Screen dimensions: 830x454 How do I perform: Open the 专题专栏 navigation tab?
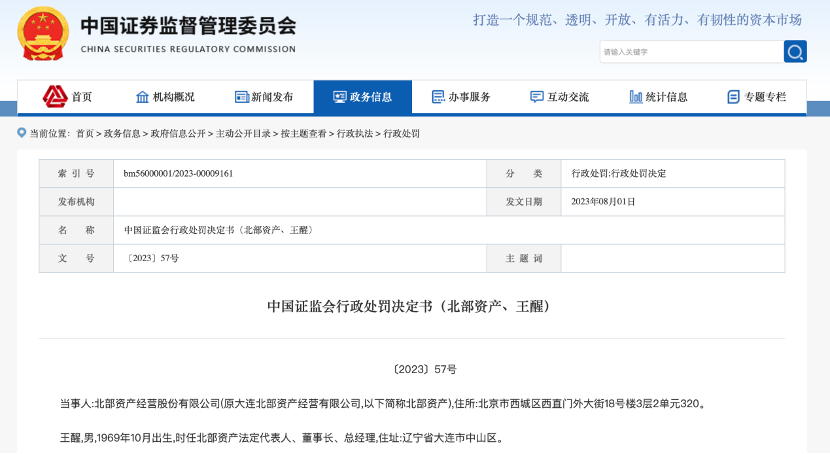point(757,97)
